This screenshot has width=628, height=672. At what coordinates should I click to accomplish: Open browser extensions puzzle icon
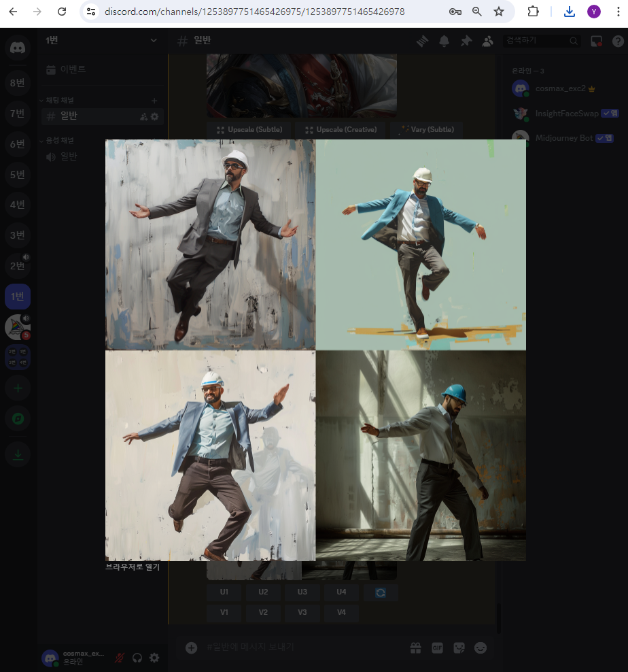coord(533,12)
